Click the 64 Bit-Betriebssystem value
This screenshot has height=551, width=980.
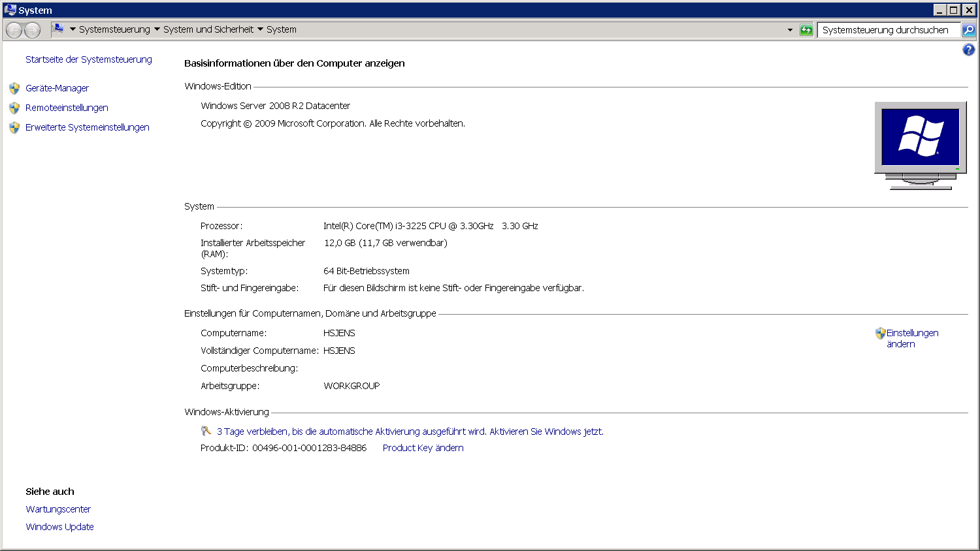pos(367,271)
